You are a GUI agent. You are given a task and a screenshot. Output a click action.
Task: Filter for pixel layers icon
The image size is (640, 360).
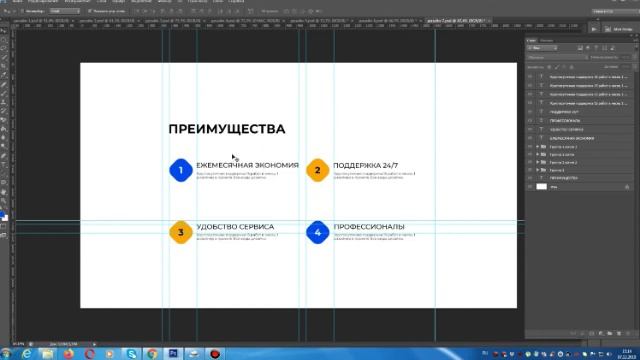(580, 48)
